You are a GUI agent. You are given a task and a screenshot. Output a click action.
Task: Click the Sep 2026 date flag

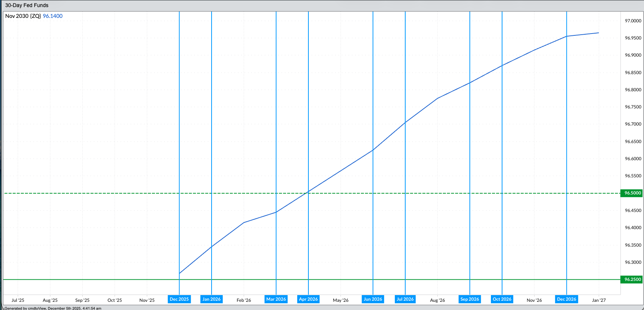tap(469, 299)
